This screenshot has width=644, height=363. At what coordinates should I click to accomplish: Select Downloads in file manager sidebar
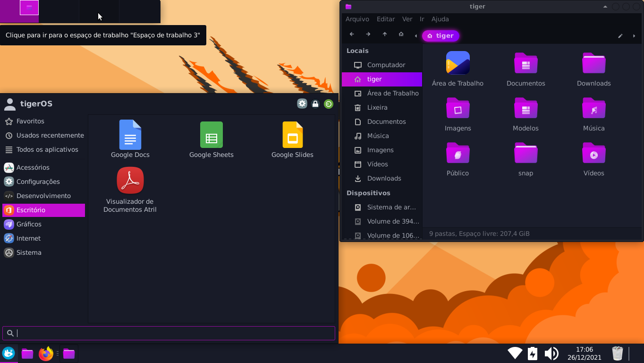point(382,178)
